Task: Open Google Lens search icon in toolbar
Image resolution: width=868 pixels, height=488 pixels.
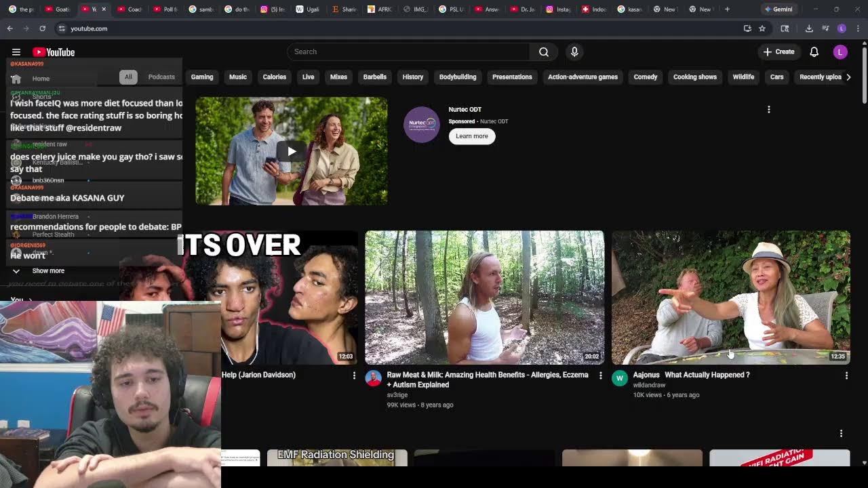Action: 785,28
